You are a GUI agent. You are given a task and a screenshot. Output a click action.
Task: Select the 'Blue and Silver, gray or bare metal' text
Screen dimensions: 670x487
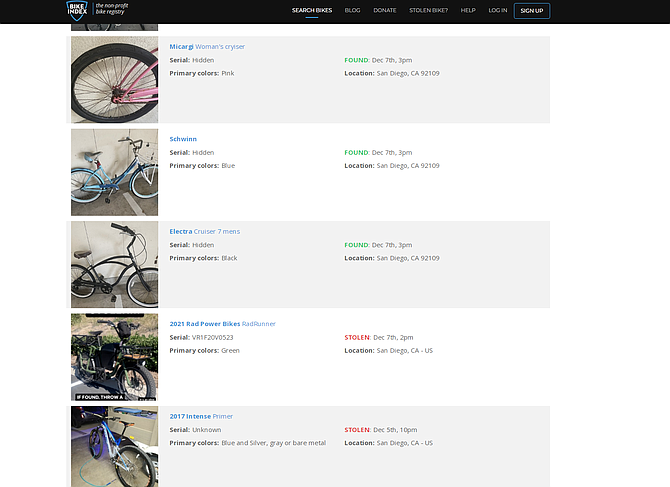273,443
